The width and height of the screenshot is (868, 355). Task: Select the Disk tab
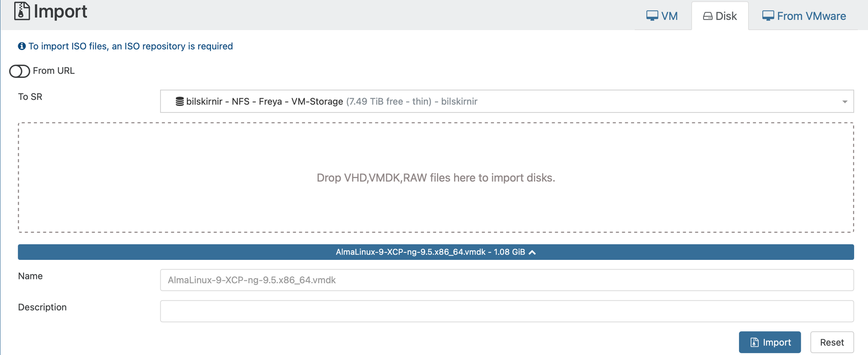coord(720,16)
